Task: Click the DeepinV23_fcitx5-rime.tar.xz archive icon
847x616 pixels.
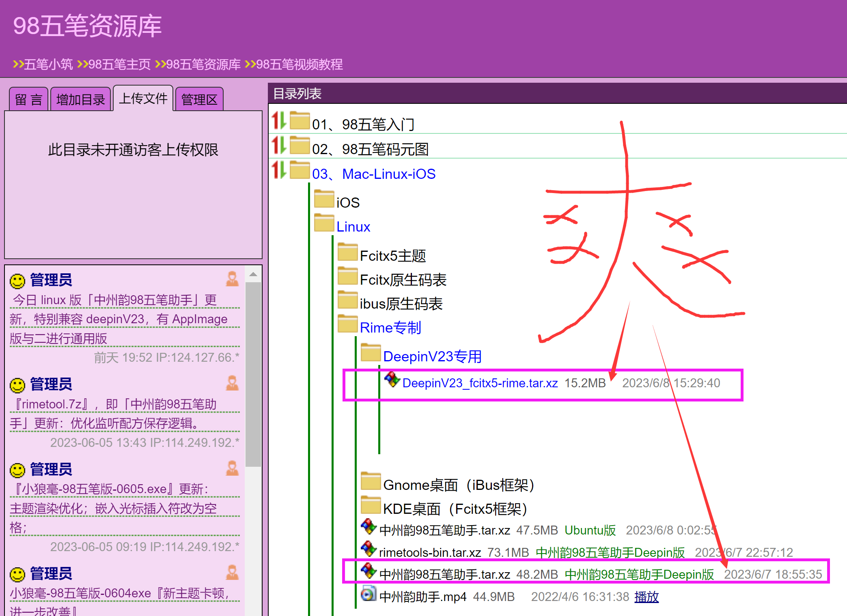Action: pos(392,380)
